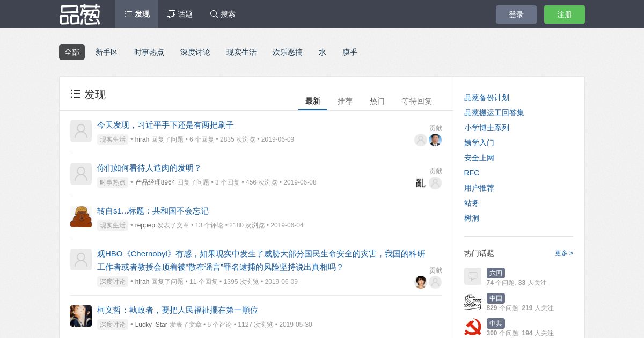Click Lucky_Star's avatar image
Viewport: 644px width, 338px height.
(x=81, y=316)
